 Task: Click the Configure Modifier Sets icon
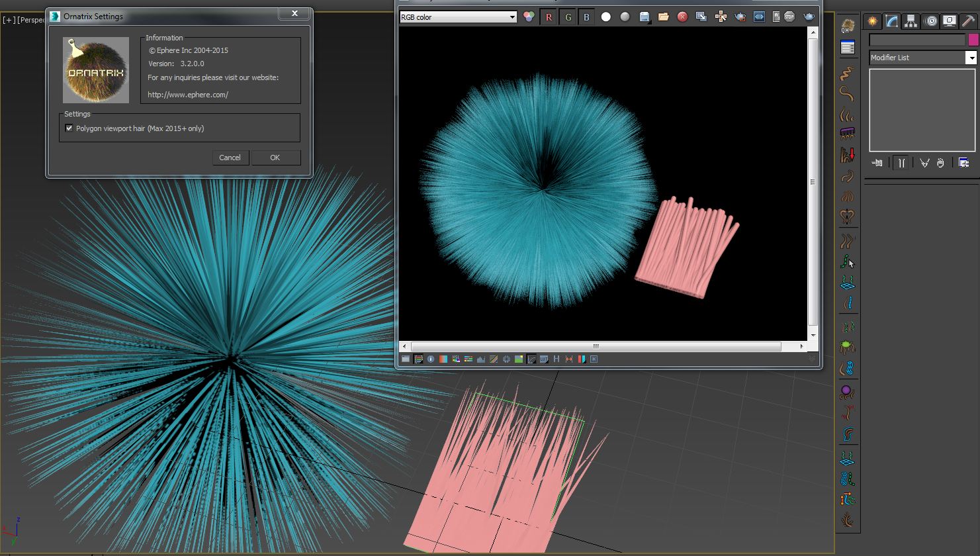[963, 163]
